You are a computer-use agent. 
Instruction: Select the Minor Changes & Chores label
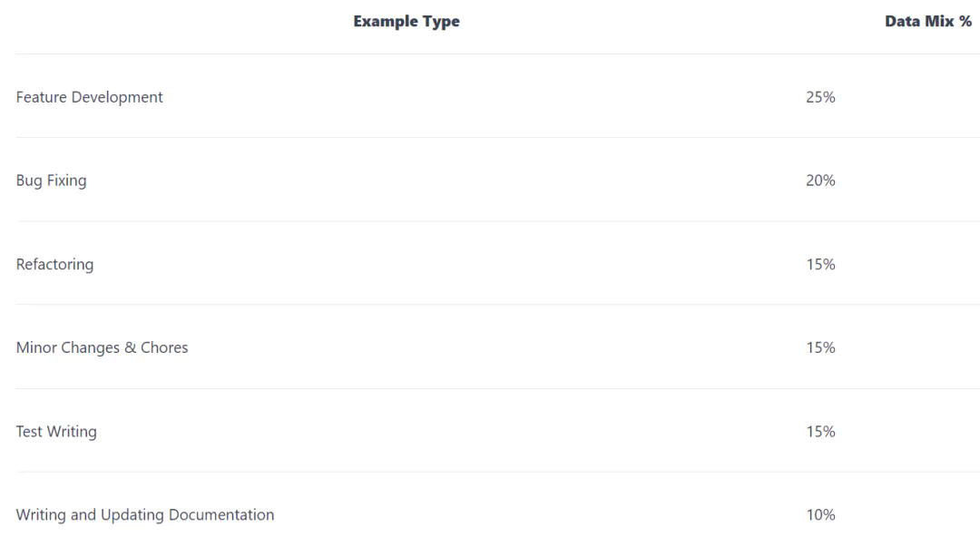(x=102, y=347)
